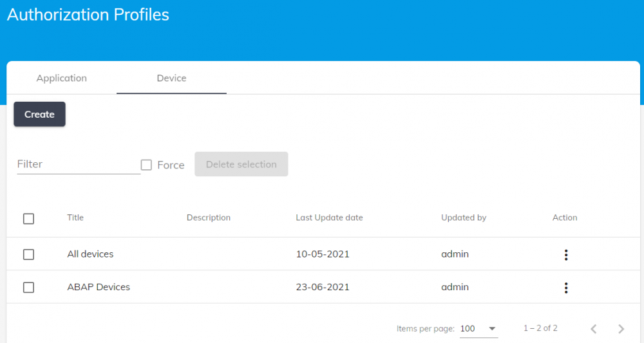Go to previous page arrow
This screenshot has height=343, width=644.
[593, 329]
